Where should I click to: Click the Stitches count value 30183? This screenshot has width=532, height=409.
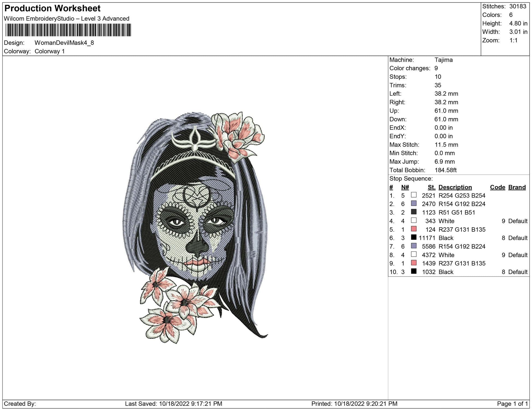coord(518,6)
